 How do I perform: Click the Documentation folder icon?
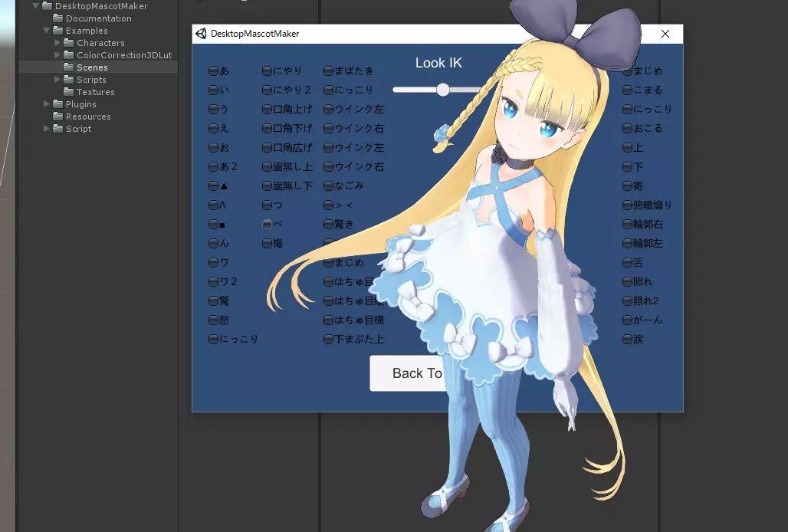click(x=57, y=18)
